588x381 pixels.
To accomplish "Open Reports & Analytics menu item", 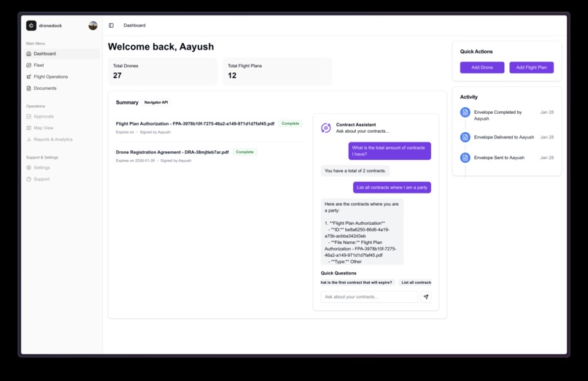I will (62, 139).
